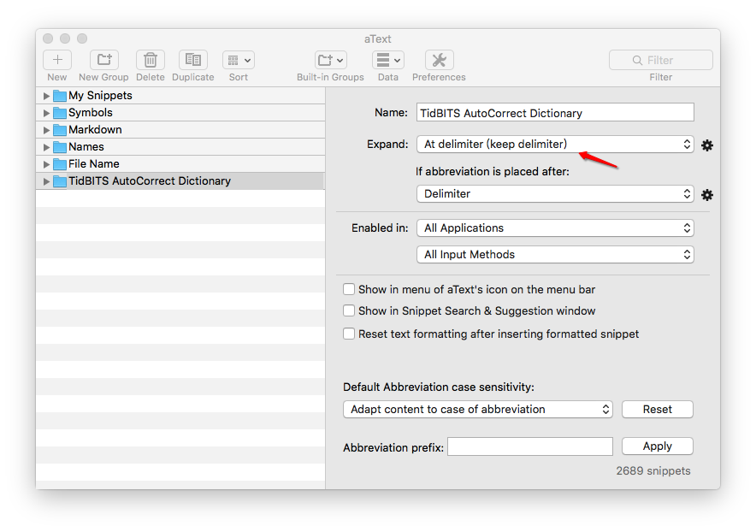Image resolution: width=756 pixels, height=532 pixels.
Task: Select the File Name row
Action: coord(180,164)
